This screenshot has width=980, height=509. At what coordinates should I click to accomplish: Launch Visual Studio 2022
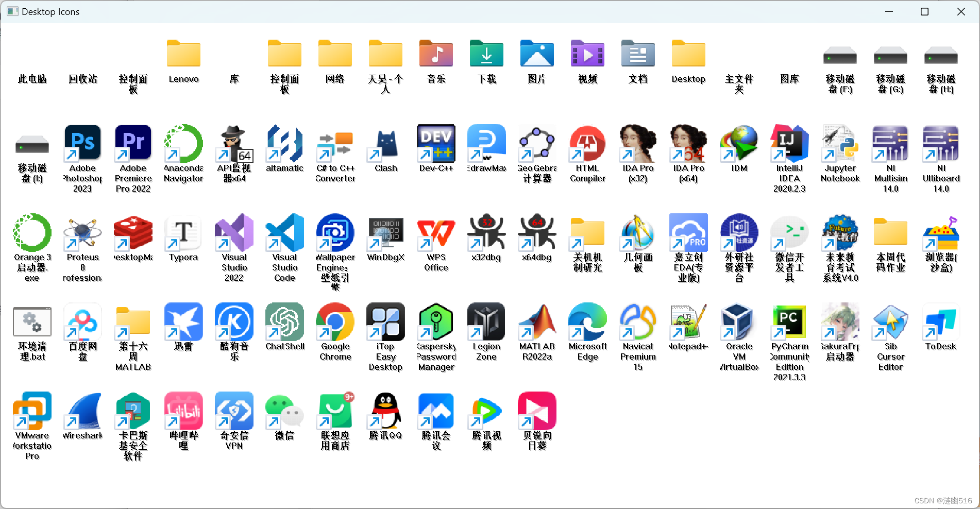[x=234, y=232]
